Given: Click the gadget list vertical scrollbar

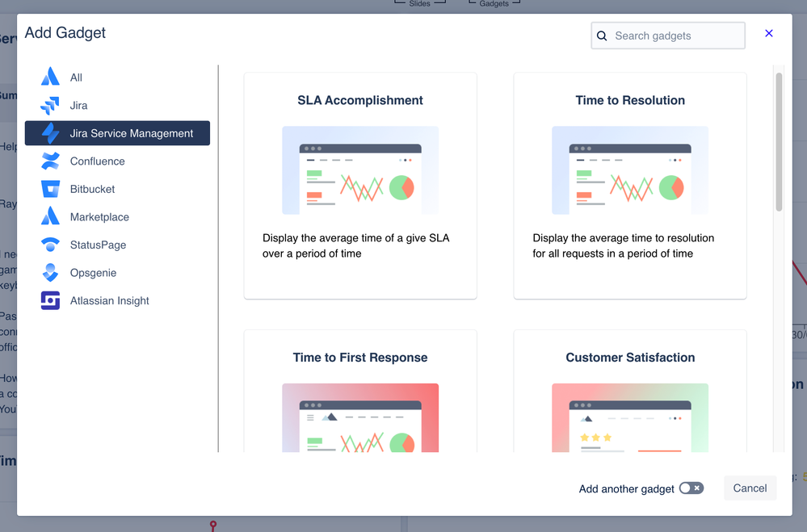Looking at the screenshot, I should 779,141.
